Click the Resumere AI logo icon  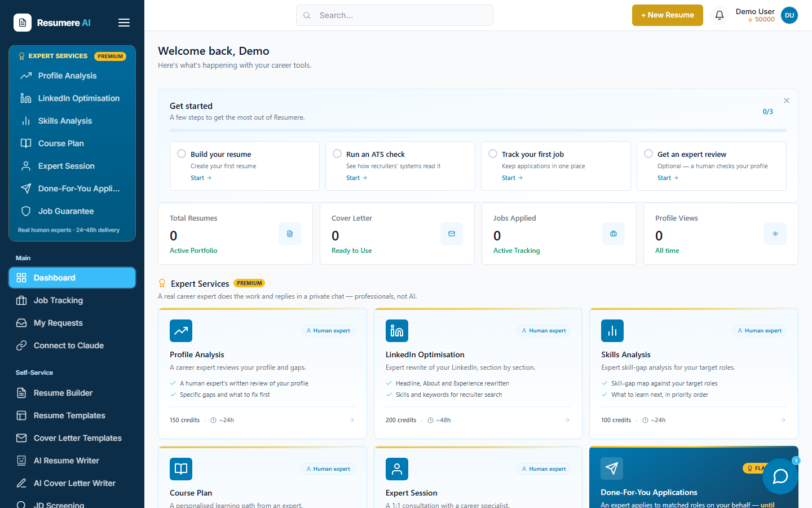coord(23,23)
